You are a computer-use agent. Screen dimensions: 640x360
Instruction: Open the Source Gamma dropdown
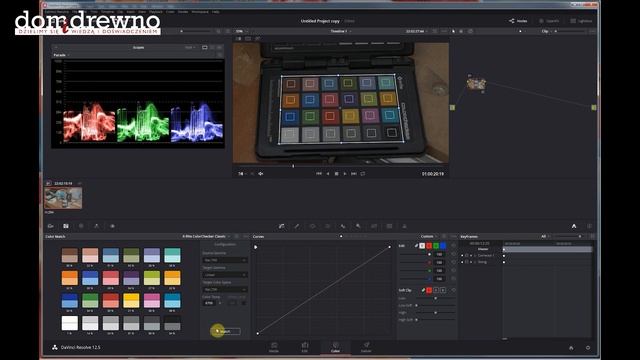[225, 260]
